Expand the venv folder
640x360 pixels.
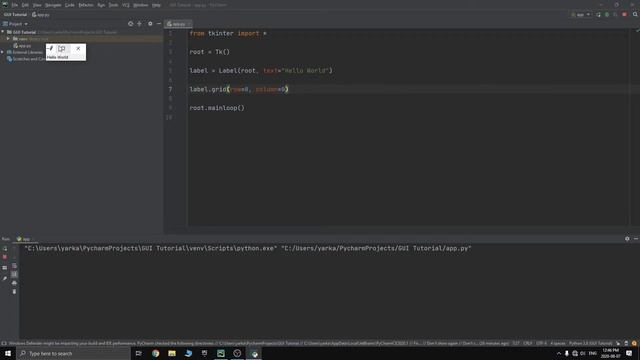pos(8,39)
